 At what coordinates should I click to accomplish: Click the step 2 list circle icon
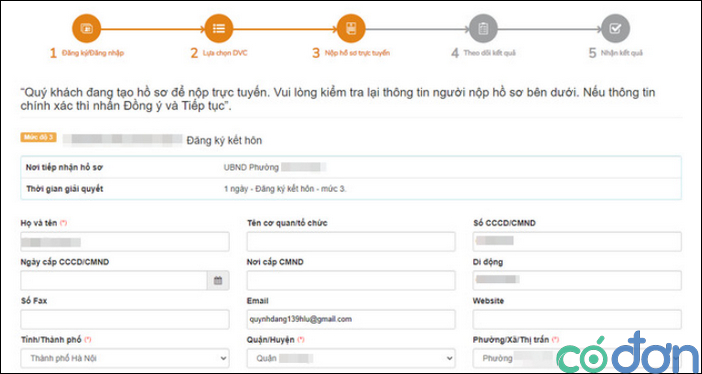click(218, 29)
